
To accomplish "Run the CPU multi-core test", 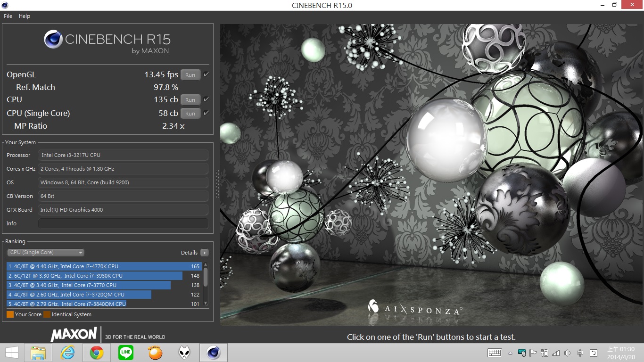I will pyautogui.click(x=190, y=100).
